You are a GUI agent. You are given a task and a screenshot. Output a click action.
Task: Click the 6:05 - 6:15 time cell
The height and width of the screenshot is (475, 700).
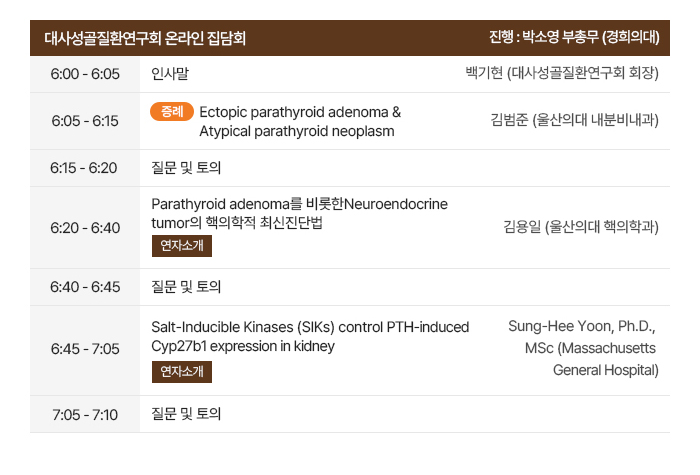[85, 121]
